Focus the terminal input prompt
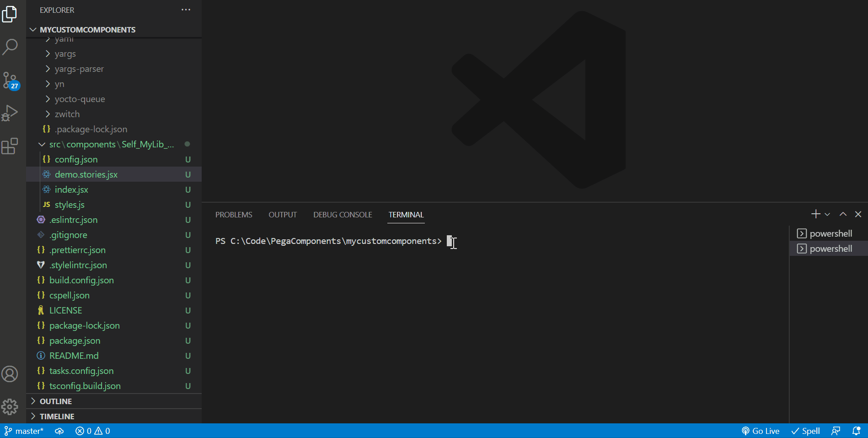 pyautogui.click(x=450, y=241)
